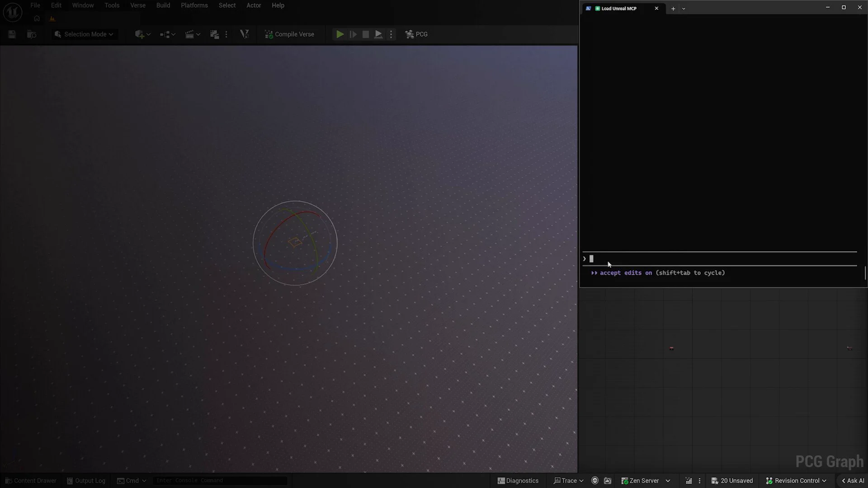This screenshot has height=488, width=868.
Task: Click the trace pause circle icon
Action: 595,481
